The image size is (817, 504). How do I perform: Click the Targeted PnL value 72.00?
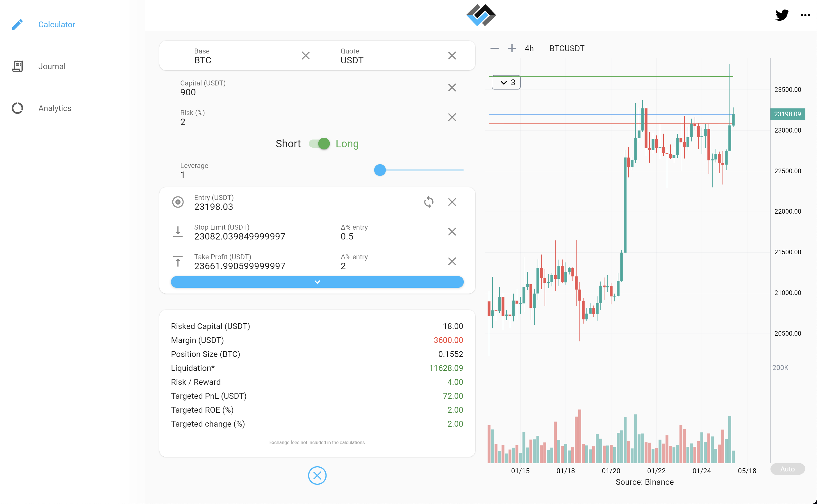(x=453, y=396)
